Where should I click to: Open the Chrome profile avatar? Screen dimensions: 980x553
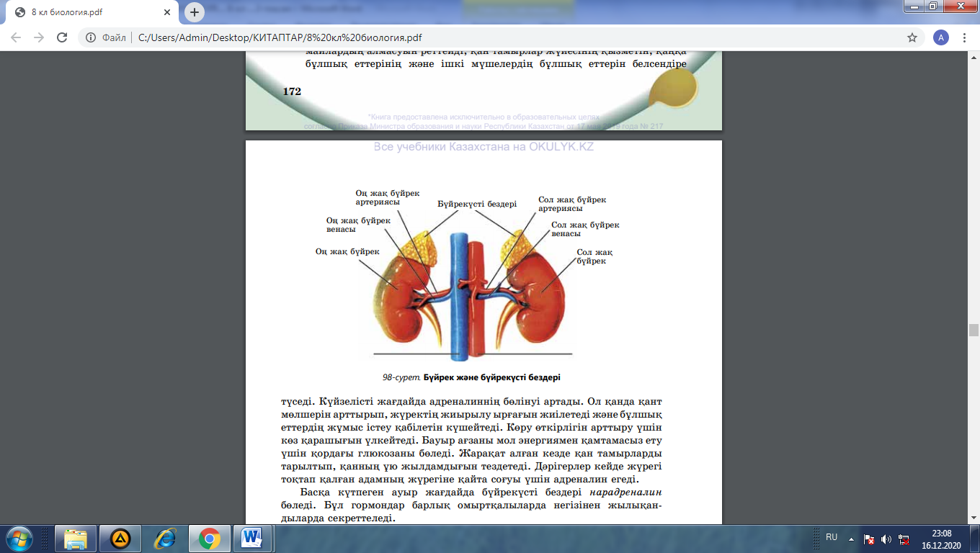point(940,37)
